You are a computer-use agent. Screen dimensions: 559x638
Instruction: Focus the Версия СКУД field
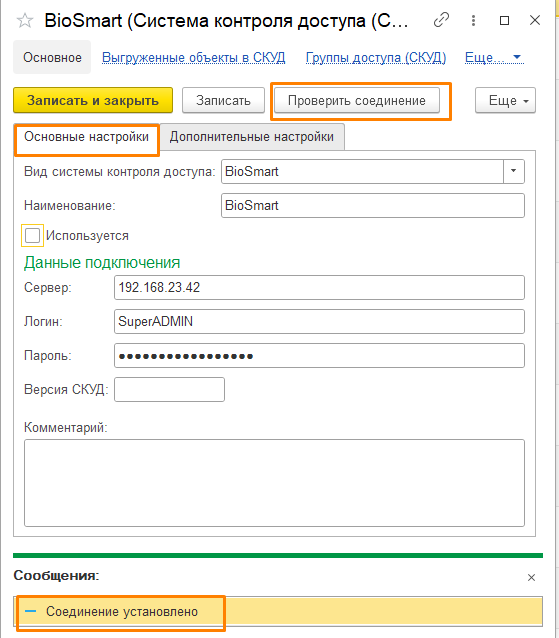169,389
